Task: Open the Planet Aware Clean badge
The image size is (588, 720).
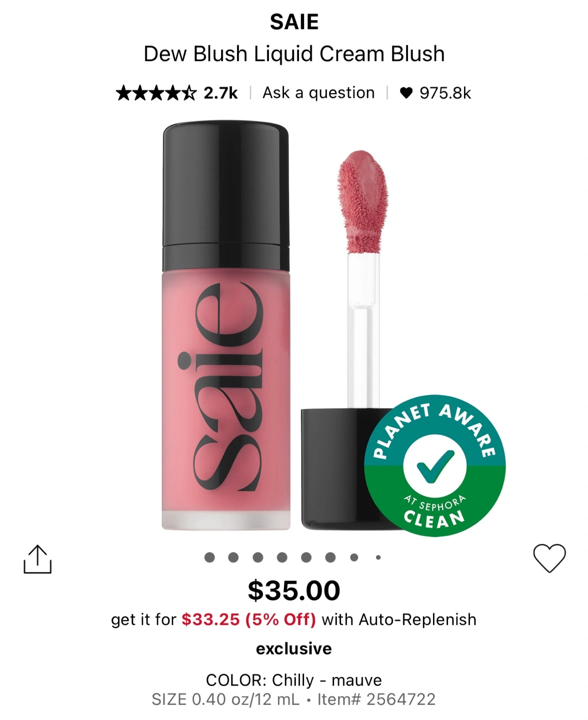Action: (x=434, y=465)
